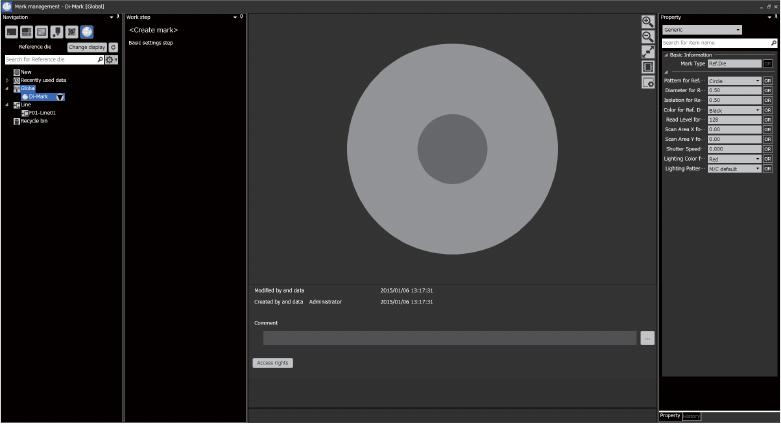Select the globe-shaped mark icon in Navigation
The width and height of the screenshot is (781, 438).
pyautogui.click(x=87, y=32)
